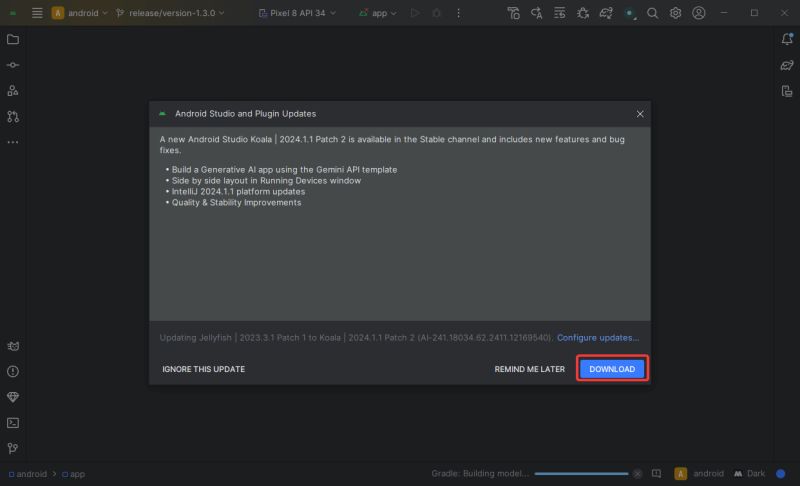Click the android project widget in status bar
Viewport: 800px width, 486px height.
[x=699, y=474]
